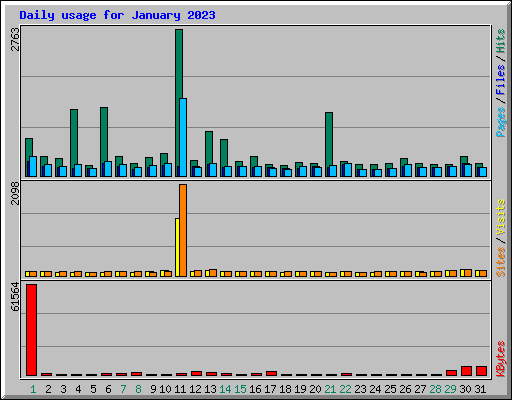
Task: Click day label 29 on the x-axis
Action: click(450, 389)
